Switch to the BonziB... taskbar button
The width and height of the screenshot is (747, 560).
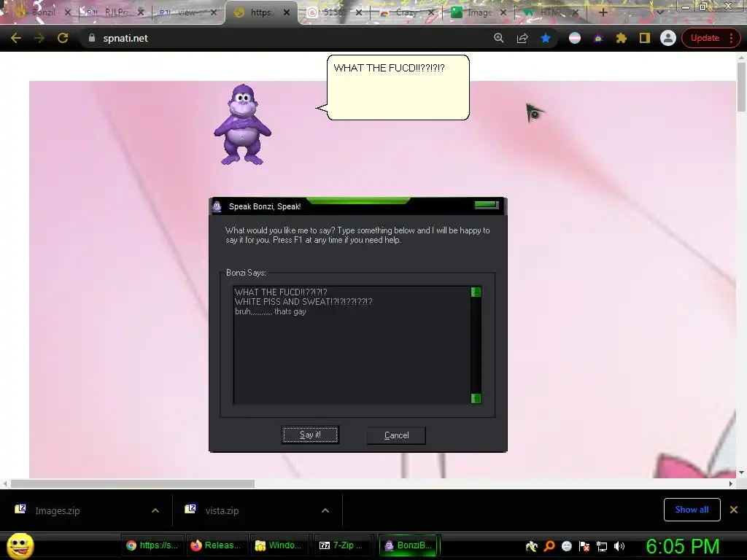(x=408, y=545)
